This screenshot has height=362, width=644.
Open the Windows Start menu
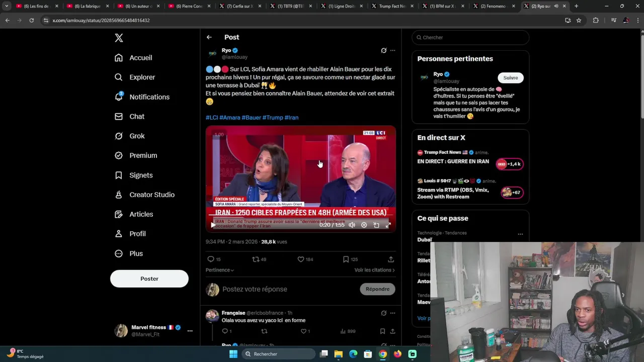[233, 354]
